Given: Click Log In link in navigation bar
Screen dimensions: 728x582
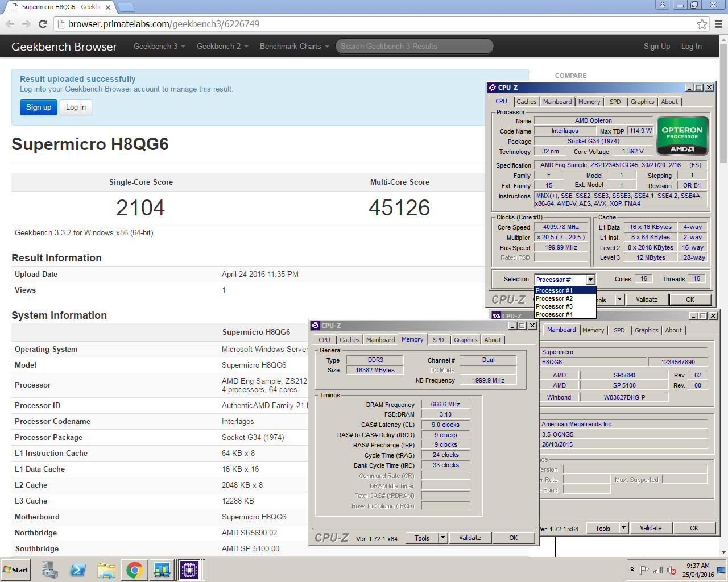Looking at the screenshot, I should (x=692, y=46).
